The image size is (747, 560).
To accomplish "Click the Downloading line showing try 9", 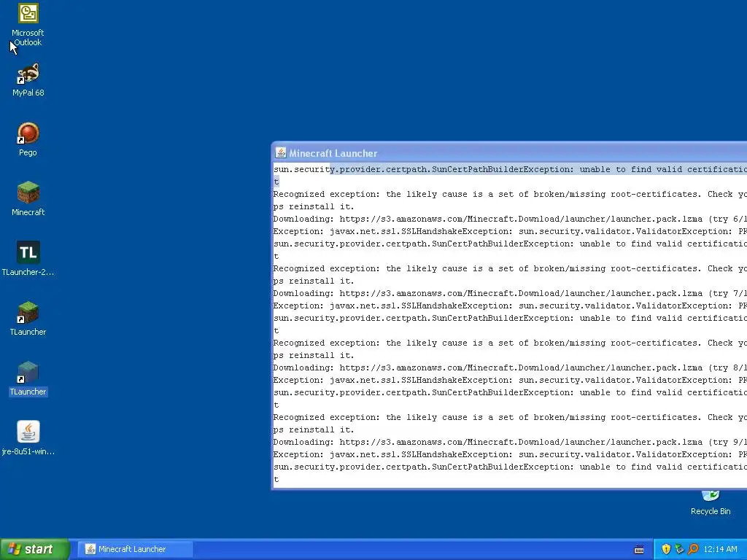I will pyautogui.click(x=510, y=442).
